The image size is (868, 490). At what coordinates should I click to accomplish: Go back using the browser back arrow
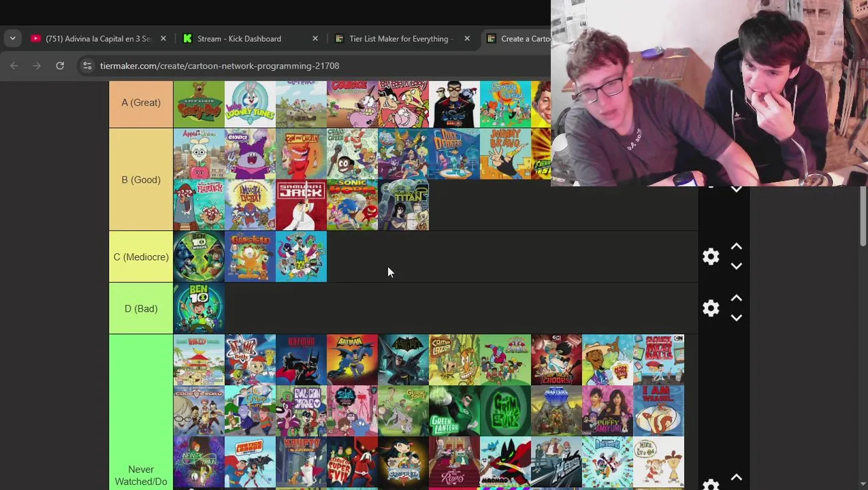[x=14, y=66]
